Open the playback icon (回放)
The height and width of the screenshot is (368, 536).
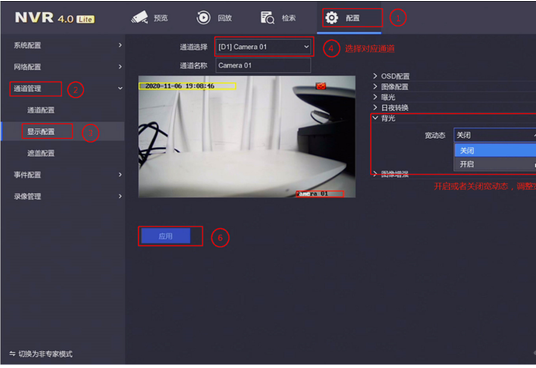pyautogui.click(x=203, y=17)
